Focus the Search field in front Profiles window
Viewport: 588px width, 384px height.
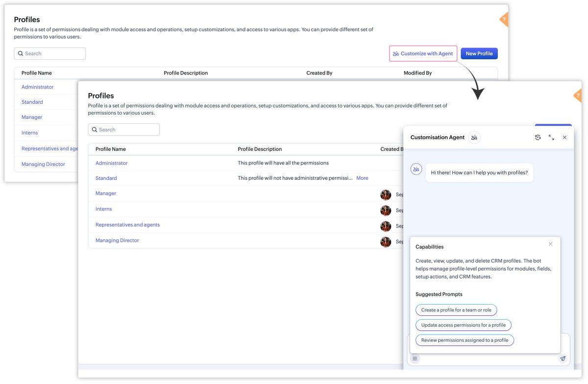pyautogui.click(x=124, y=130)
